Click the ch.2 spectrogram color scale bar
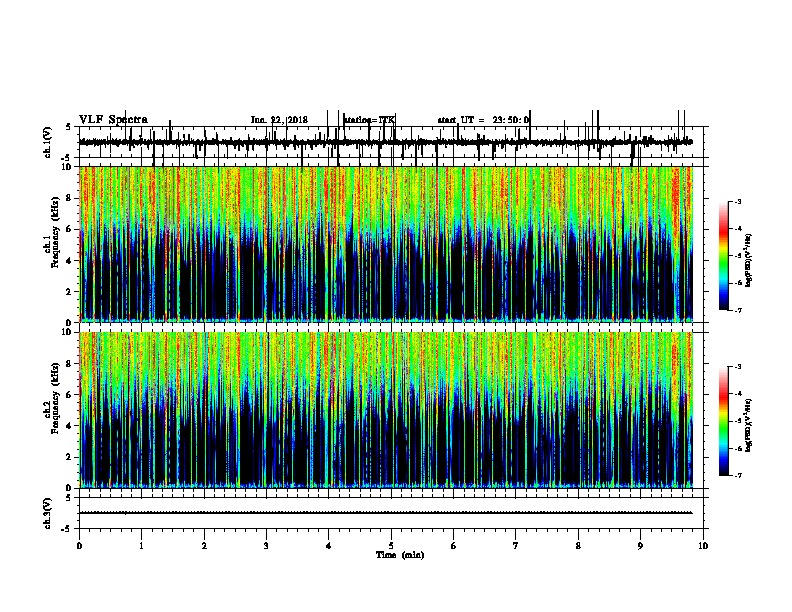792x612 pixels. [x=724, y=421]
